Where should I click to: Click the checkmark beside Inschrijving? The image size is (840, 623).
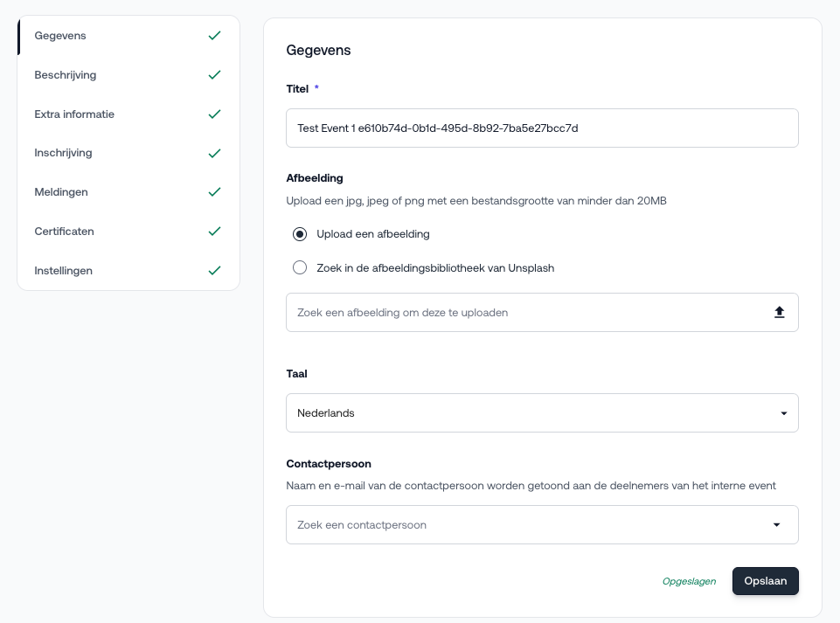[x=214, y=153]
